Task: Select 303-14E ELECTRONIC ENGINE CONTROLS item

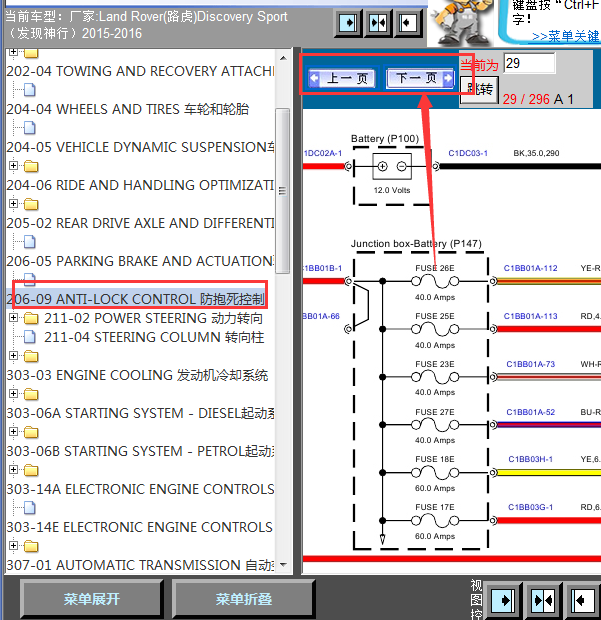Action: coord(139,527)
